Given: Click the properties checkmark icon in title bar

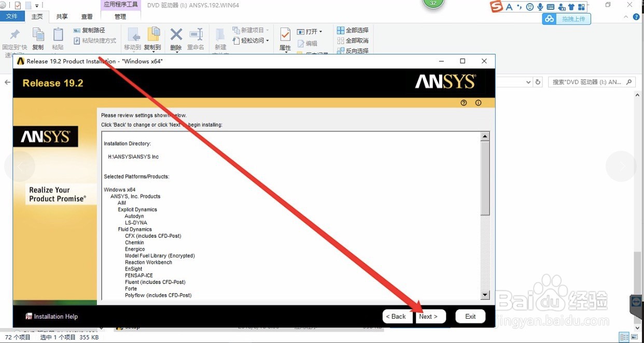Looking at the screenshot, I should (18, 5).
